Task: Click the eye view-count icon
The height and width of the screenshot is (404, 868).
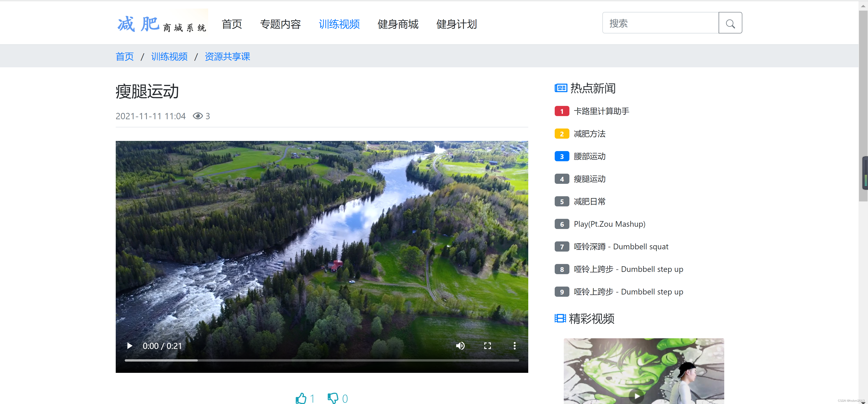Action: 198,116
